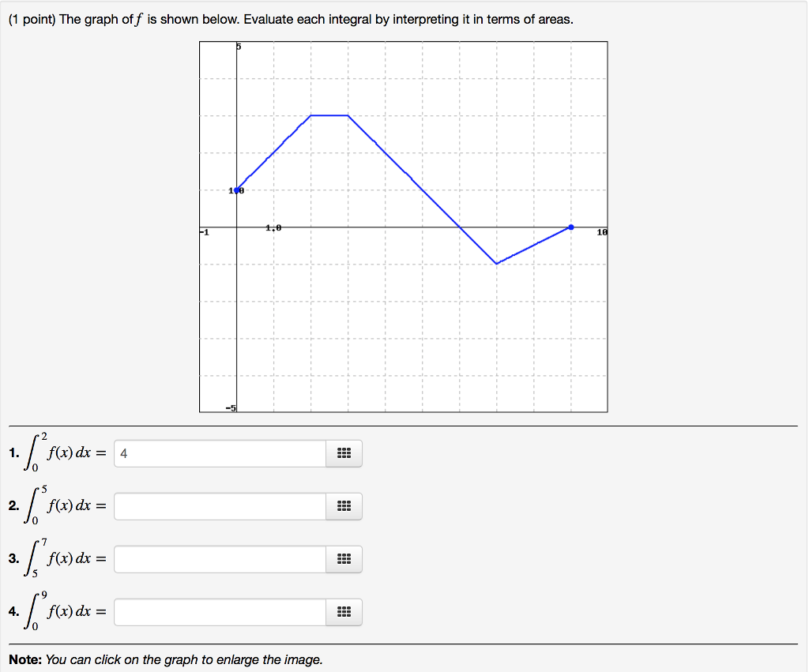Screen dimensions: 809x672
Task: Click the answer box for the integral from 0 to 9
Action: tap(219, 612)
